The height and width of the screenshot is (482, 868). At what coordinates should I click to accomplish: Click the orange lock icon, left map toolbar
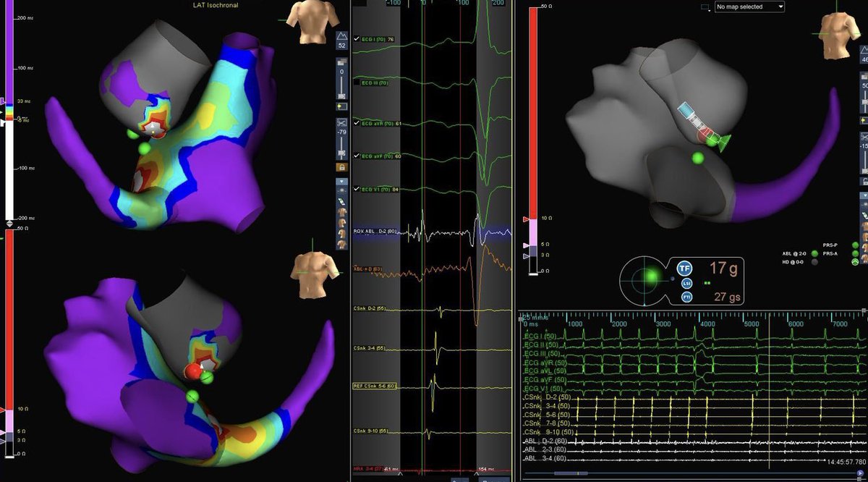[x=341, y=167]
